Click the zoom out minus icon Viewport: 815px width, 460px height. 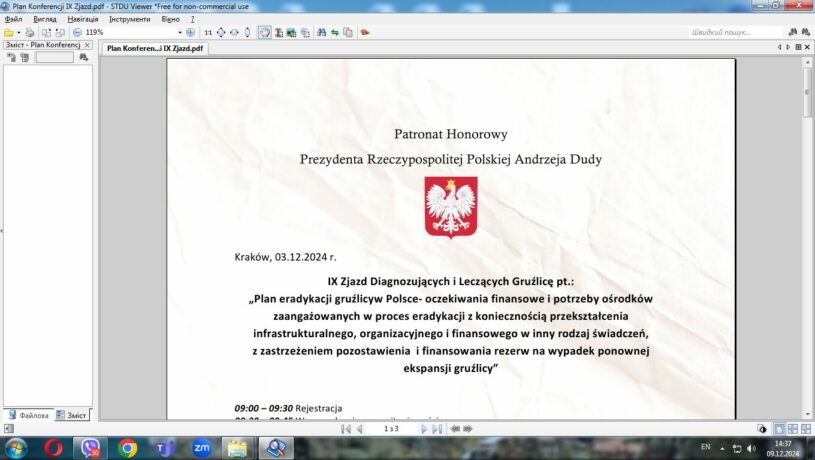(77, 32)
